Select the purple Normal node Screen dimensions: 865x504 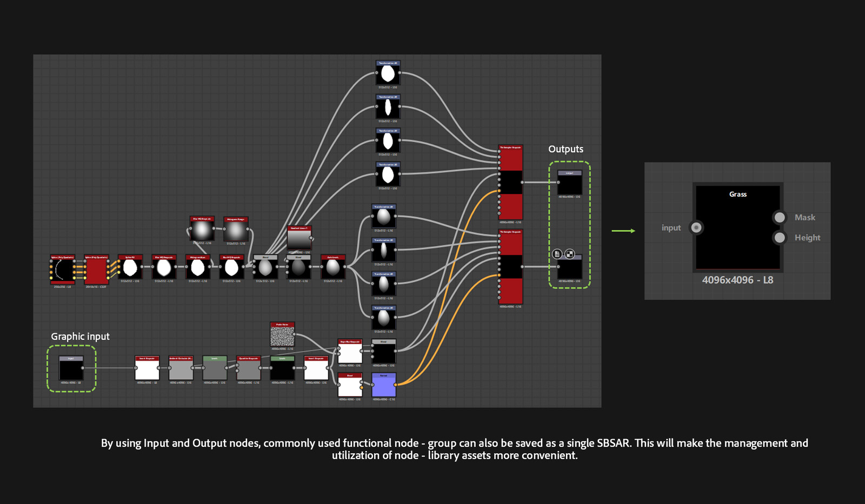point(384,385)
